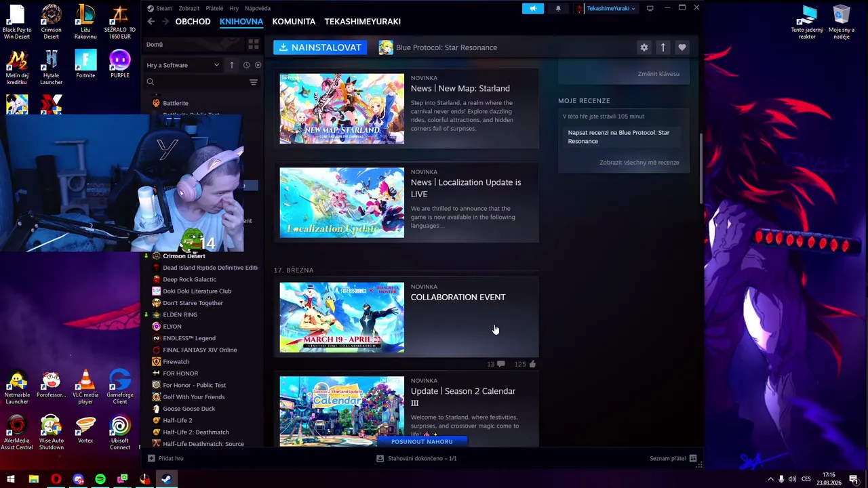
Task: Switch to the KOMUNITA tab
Action: point(294,22)
